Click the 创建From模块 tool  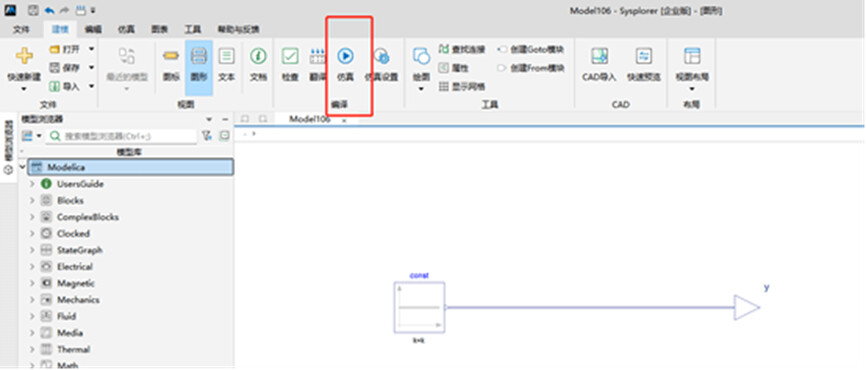click(x=531, y=68)
